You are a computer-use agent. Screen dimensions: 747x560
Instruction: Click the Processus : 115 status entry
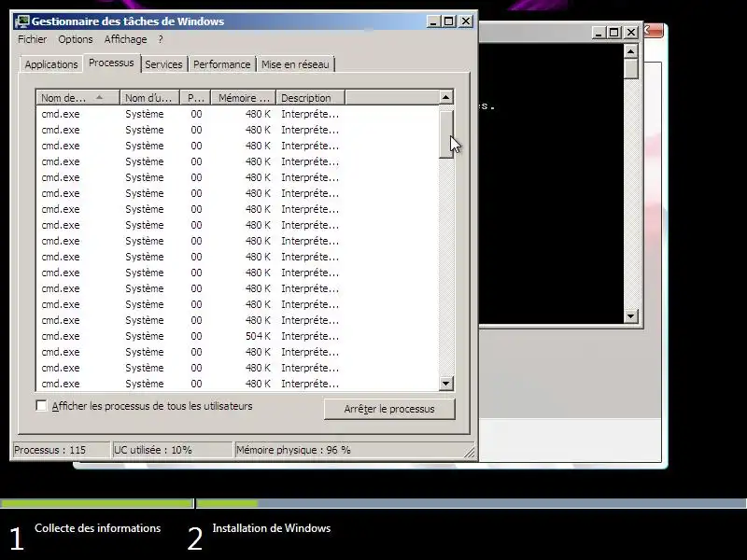tap(60, 450)
